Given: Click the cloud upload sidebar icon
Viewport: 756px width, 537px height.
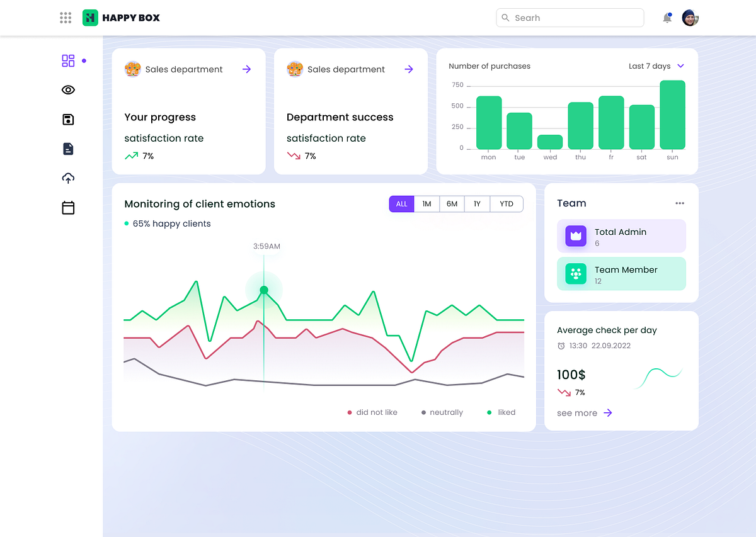Looking at the screenshot, I should 68,178.
